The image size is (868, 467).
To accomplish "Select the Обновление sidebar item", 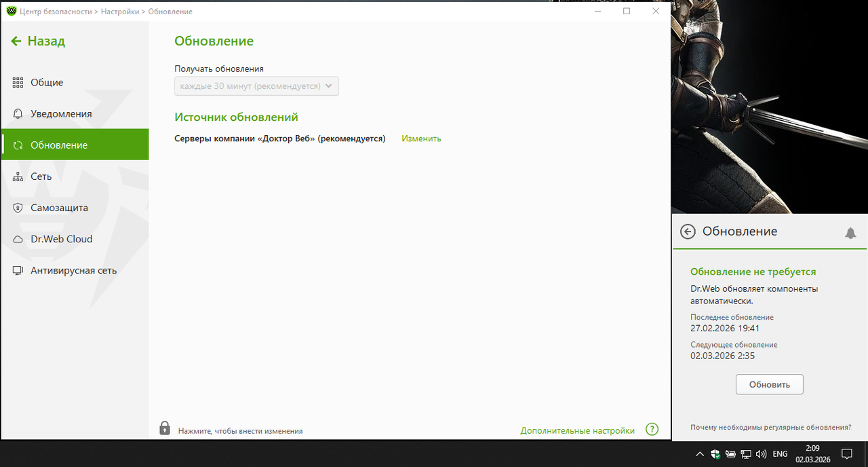I will 75,145.
